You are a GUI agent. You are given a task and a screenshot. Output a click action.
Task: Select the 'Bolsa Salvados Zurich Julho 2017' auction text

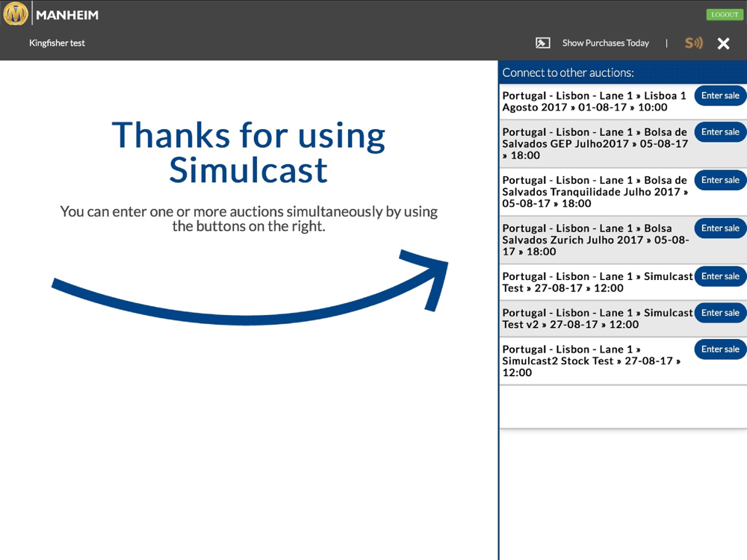click(596, 240)
